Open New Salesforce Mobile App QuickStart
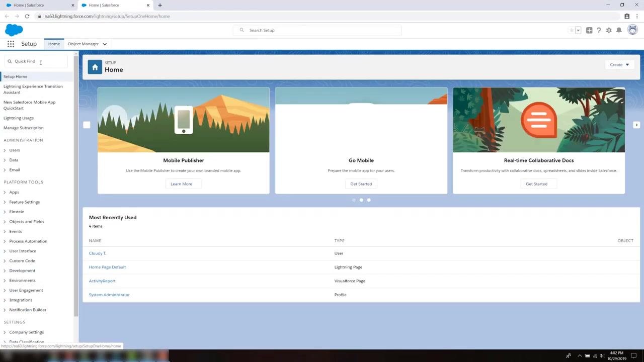 coord(30,105)
